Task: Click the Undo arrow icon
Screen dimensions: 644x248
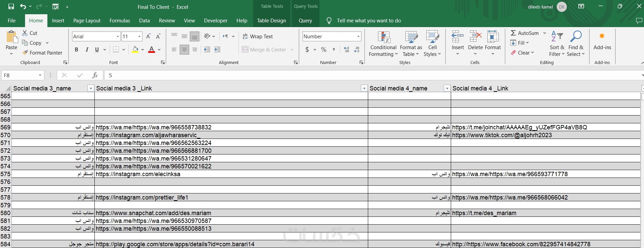Action: 23,7
